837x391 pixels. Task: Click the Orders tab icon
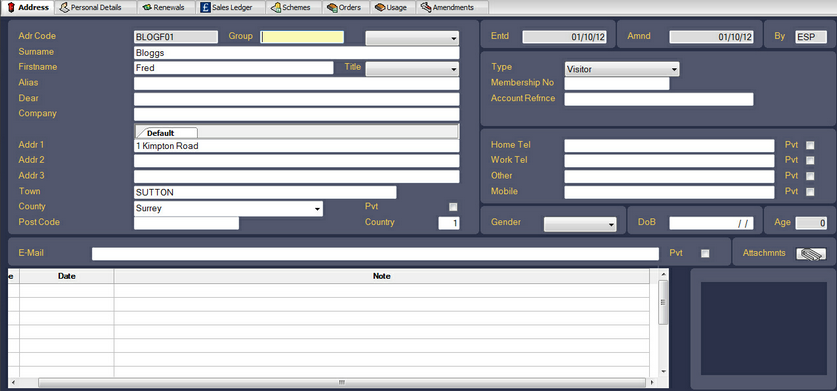click(x=332, y=7)
